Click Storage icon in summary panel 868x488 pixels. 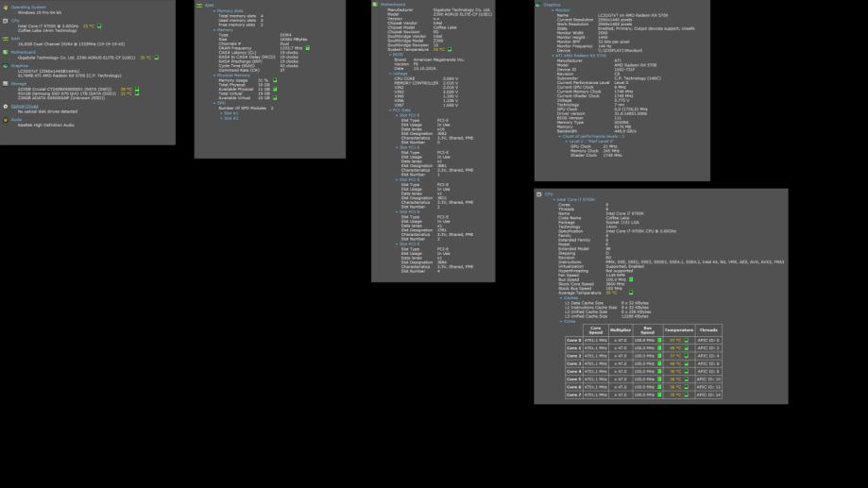6,84
